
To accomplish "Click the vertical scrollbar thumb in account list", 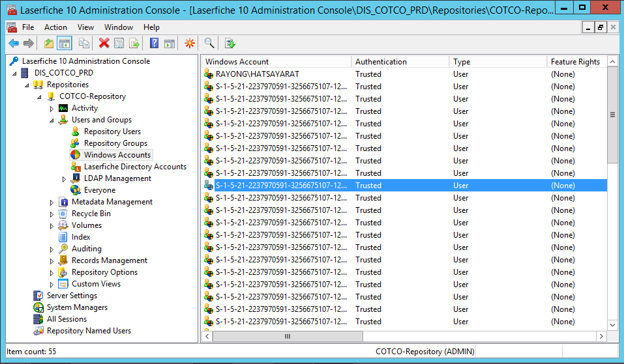I will click(612, 115).
